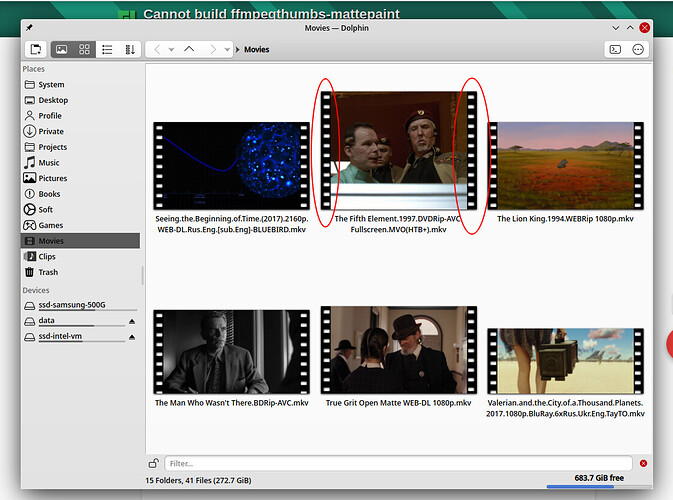Switch to details tree view mode
The image size is (673, 500).
point(130,49)
